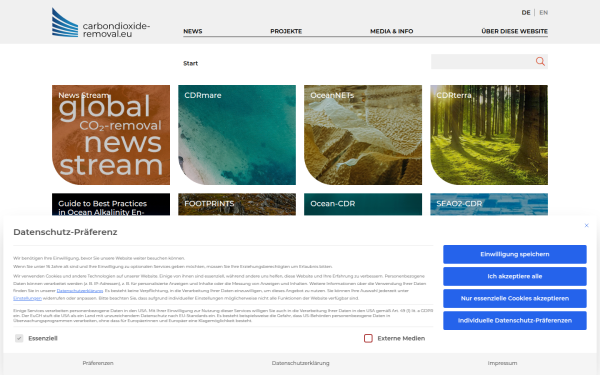Open the ÜBER DIESE WEBSITE menu

[x=514, y=31]
